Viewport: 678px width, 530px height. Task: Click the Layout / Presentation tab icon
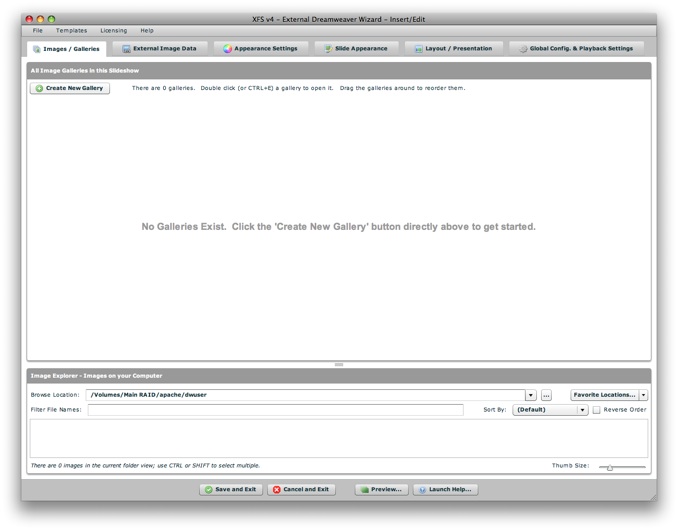tap(419, 48)
